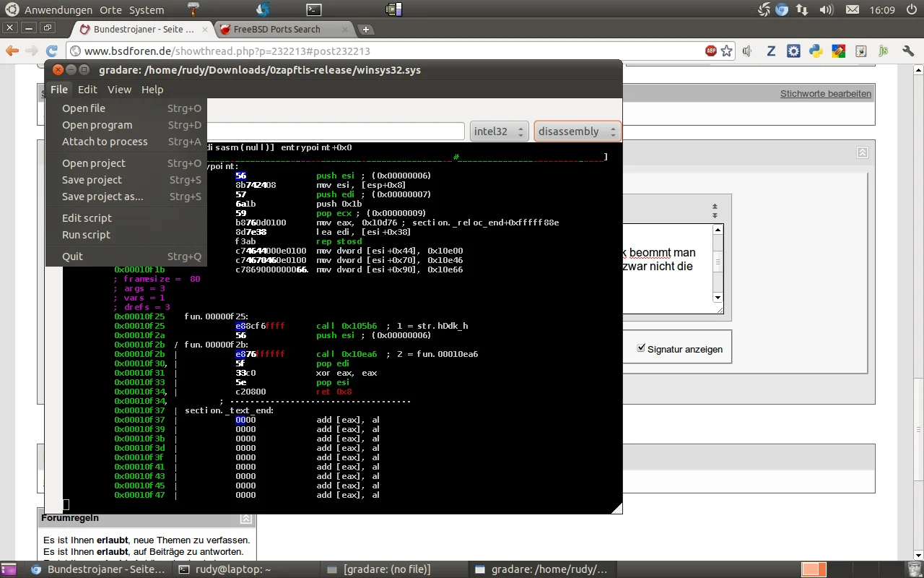Image resolution: width=924 pixels, height=578 pixels.
Task: Click the Stichworte bearbeiten link
Action: tap(826, 94)
